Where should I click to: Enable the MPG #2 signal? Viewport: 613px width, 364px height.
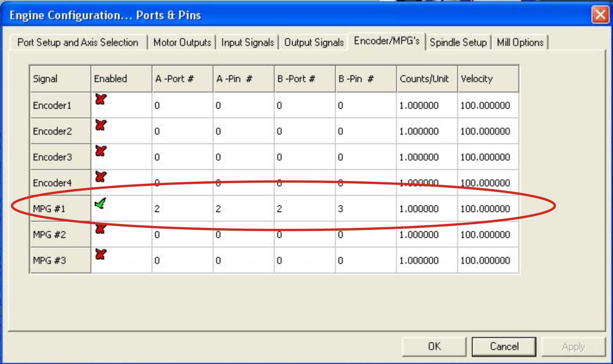tap(100, 228)
